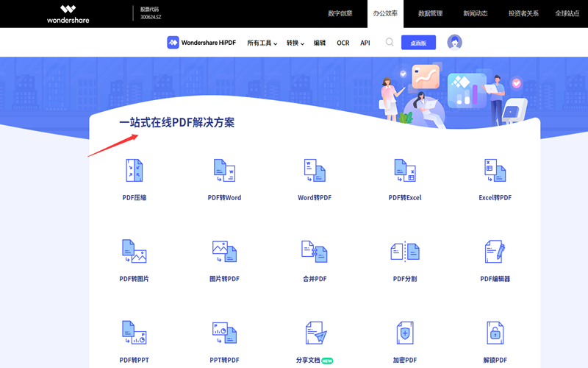Open the PDF转Excel tool icon
Image resolution: width=588 pixels, height=368 pixels.
(x=405, y=171)
